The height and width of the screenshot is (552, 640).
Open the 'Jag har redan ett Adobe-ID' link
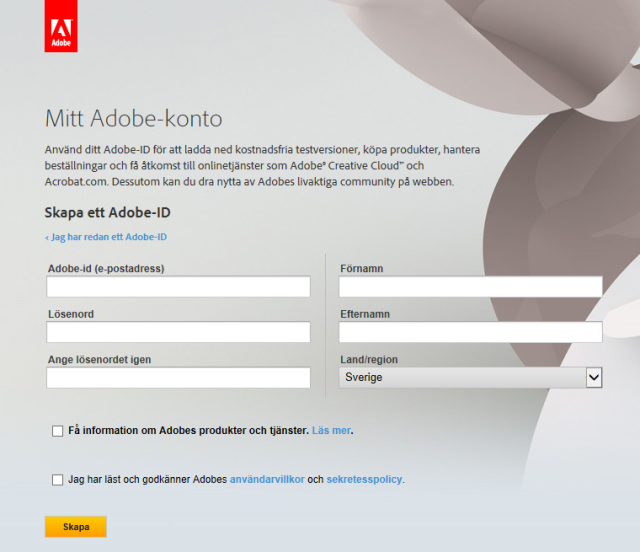pos(106,237)
